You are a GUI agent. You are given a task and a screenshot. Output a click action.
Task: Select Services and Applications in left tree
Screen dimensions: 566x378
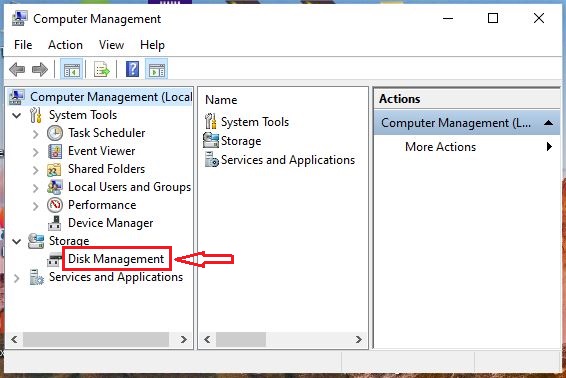click(x=116, y=277)
